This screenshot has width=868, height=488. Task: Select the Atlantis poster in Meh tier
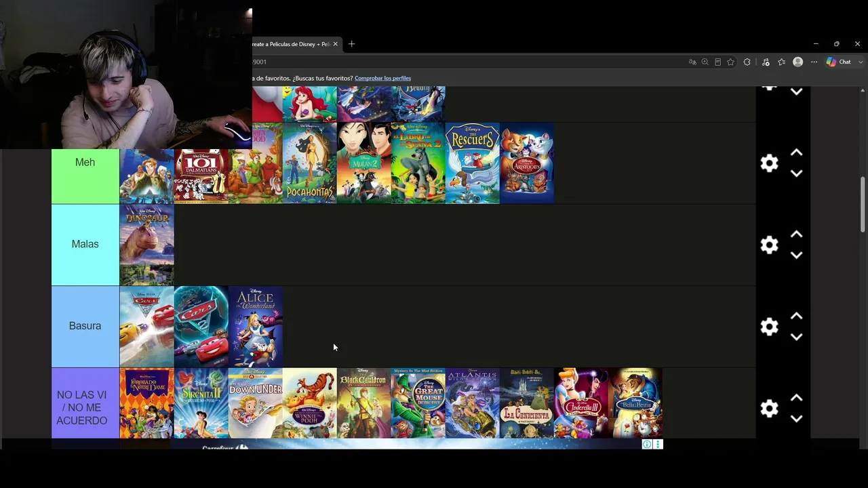pos(147,176)
